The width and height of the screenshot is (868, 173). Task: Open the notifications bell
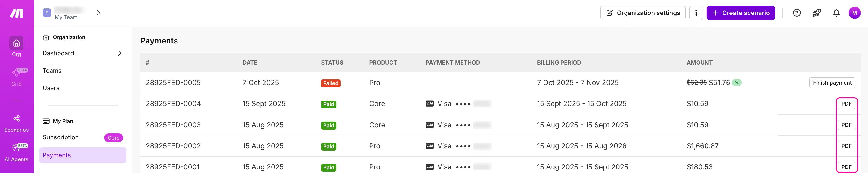pyautogui.click(x=836, y=13)
